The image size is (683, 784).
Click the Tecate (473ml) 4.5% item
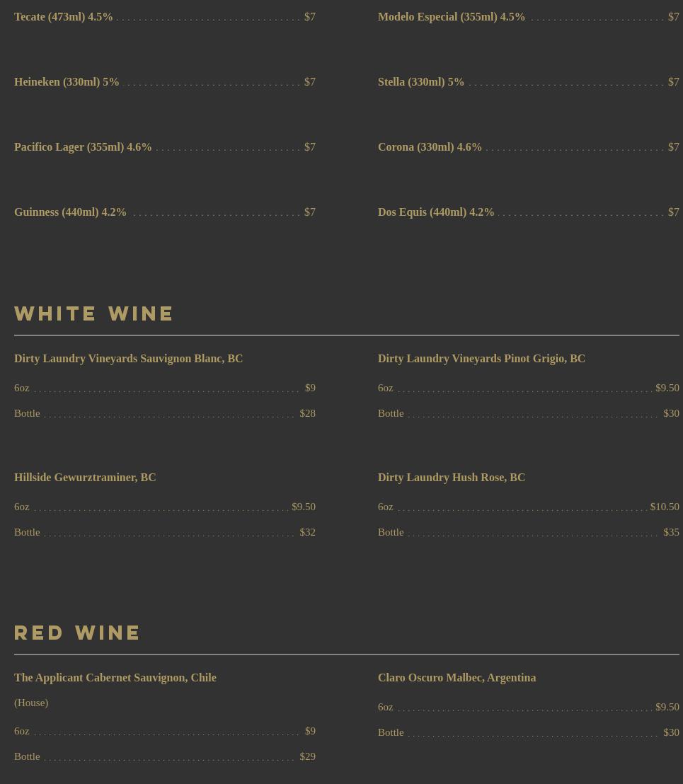point(64,17)
